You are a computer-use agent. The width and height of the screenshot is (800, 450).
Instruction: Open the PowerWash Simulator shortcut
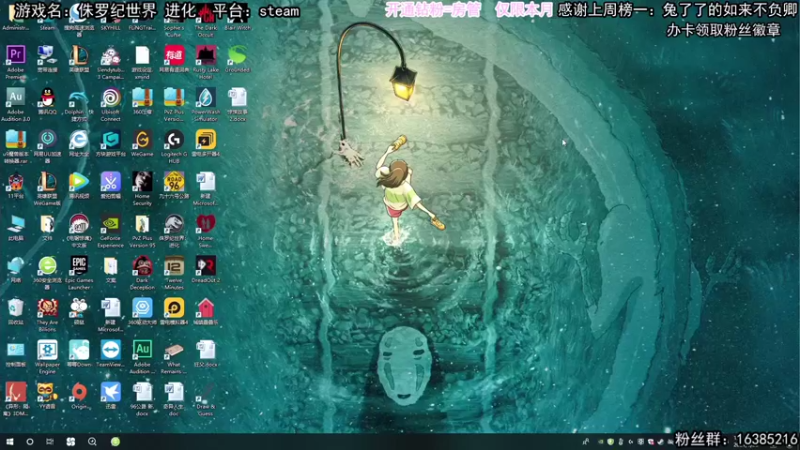point(206,97)
